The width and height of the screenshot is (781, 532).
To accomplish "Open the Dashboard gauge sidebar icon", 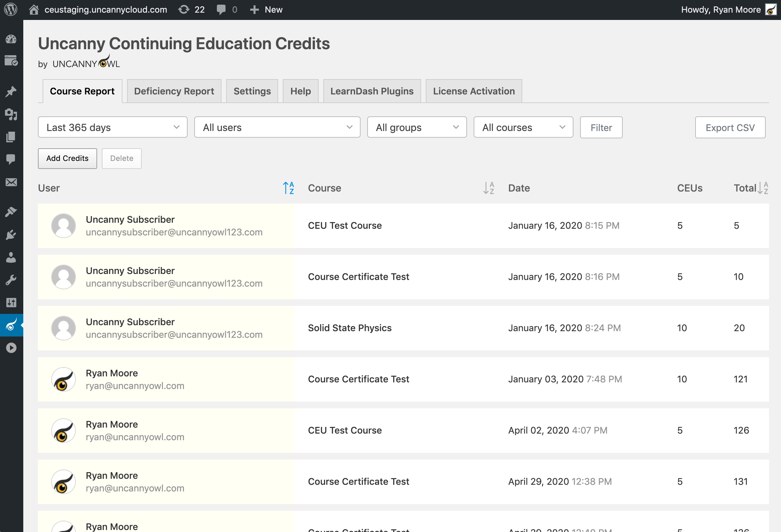I will pos(11,39).
